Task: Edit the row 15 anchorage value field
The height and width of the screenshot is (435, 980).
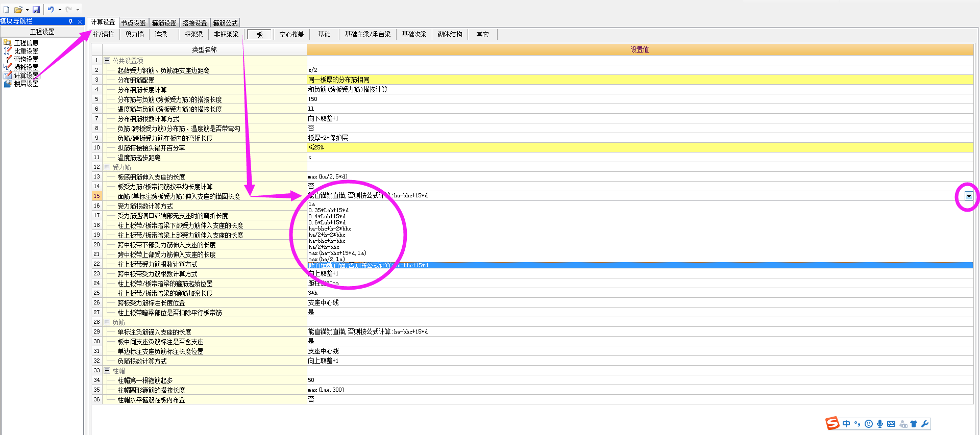Action: (635, 196)
